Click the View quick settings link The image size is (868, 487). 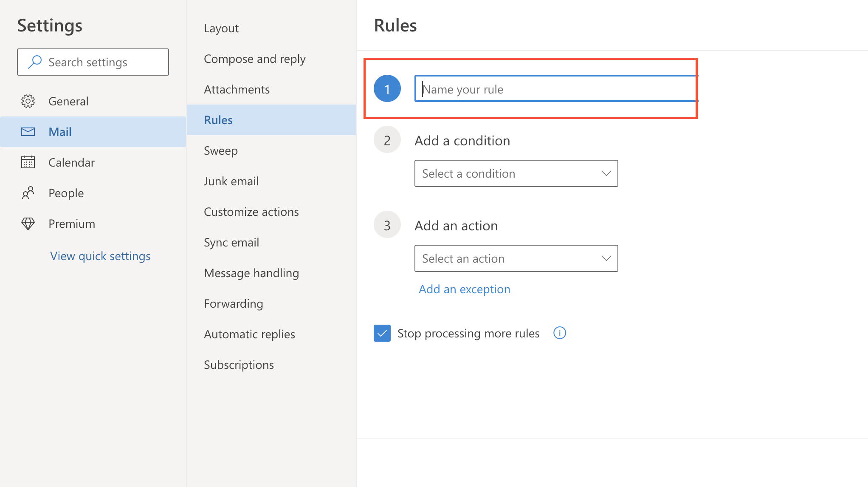click(100, 255)
